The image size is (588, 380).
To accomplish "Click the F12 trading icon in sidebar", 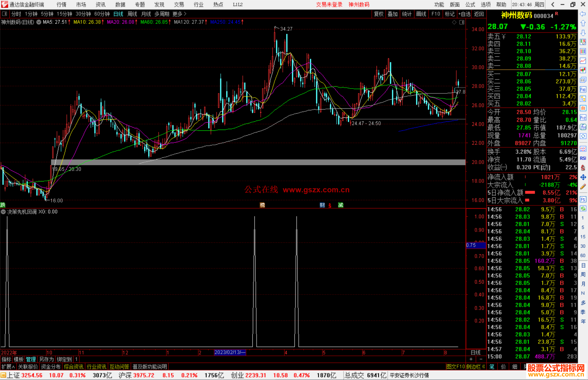I will 583,118.
